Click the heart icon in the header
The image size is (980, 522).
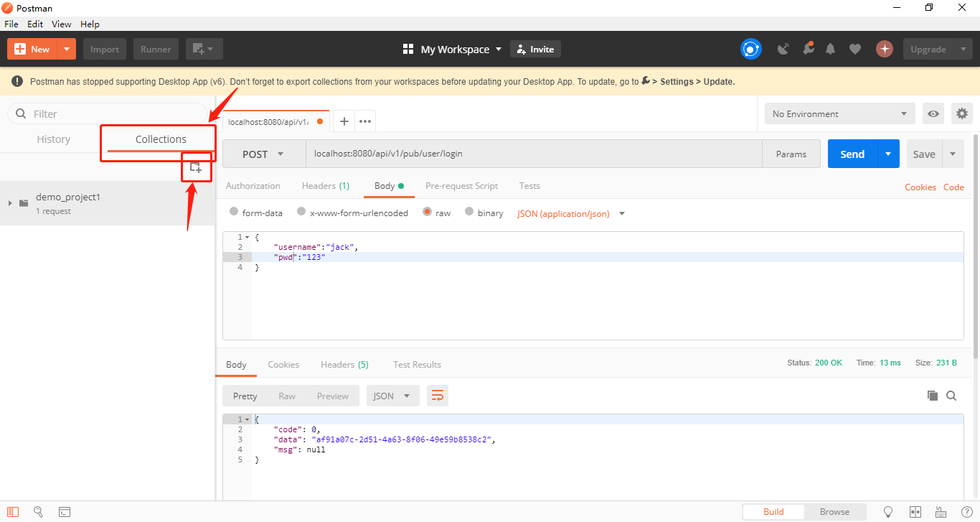tap(854, 49)
